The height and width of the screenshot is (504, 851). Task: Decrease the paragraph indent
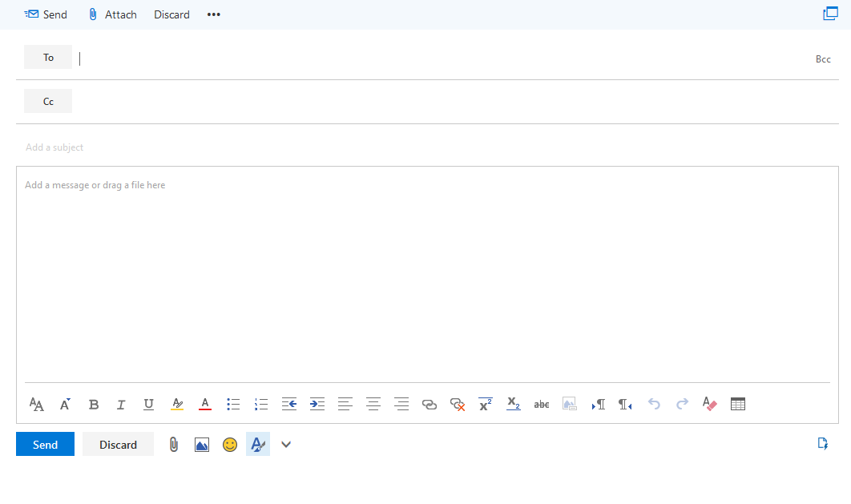tap(289, 404)
